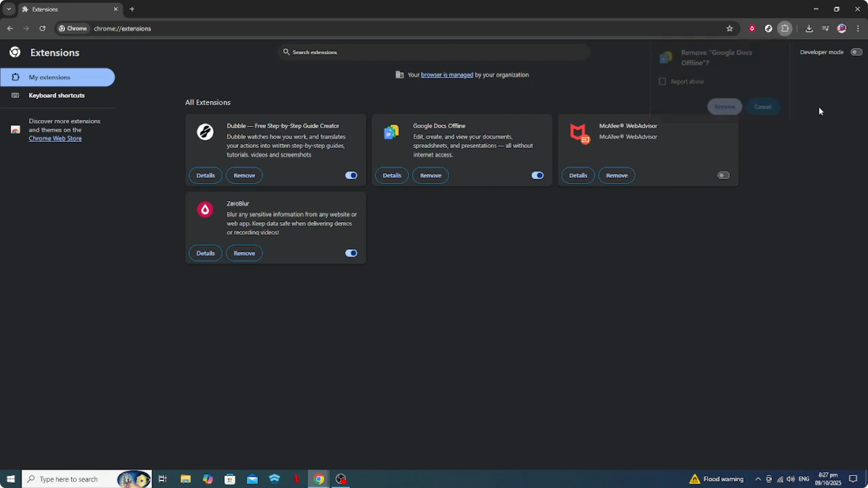This screenshot has width=868, height=488.
Task: Open the Downloads icon in toolbar
Action: click(x=809, y=29)
